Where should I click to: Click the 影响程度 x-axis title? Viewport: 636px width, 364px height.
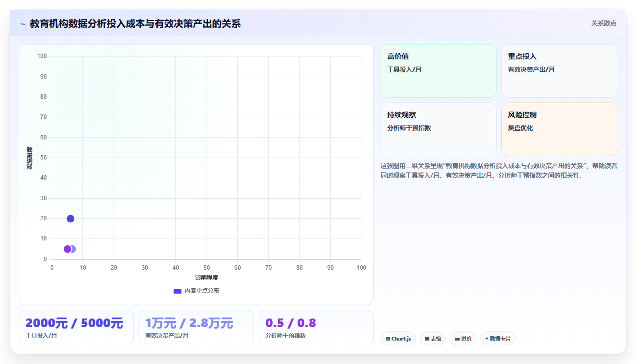tap(207, 278)
